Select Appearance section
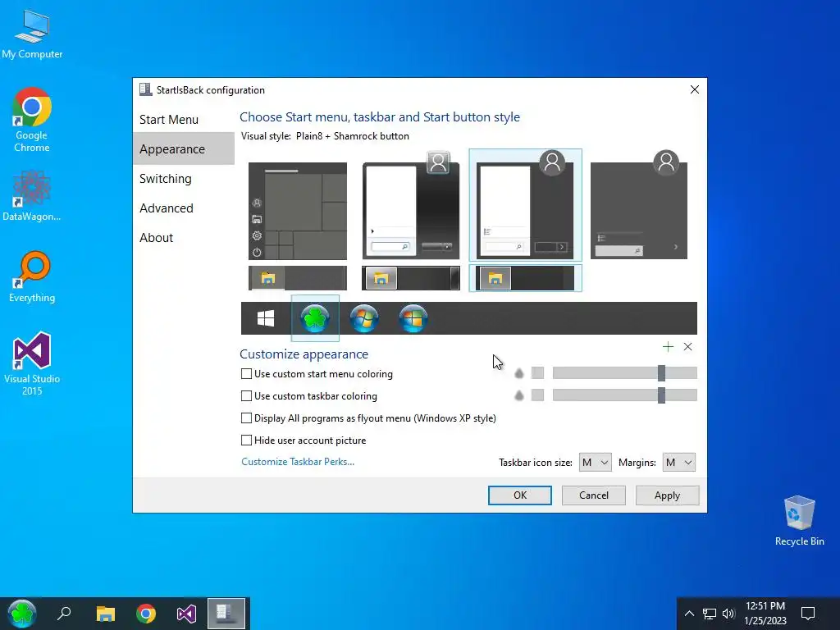 point(183,149)
